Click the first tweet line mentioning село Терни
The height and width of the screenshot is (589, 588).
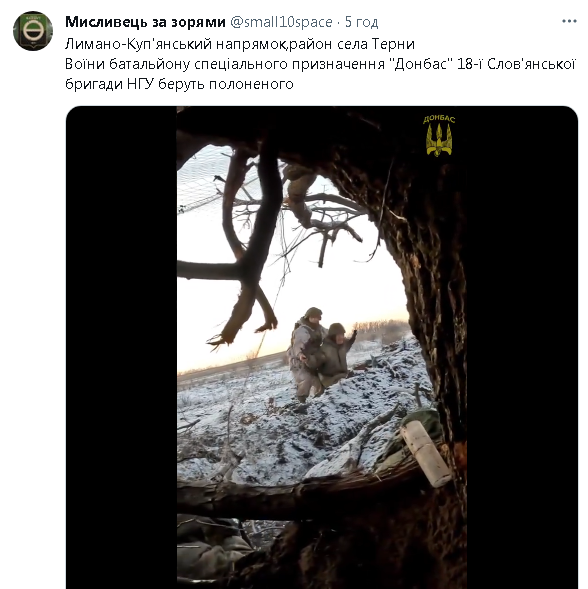240,44
